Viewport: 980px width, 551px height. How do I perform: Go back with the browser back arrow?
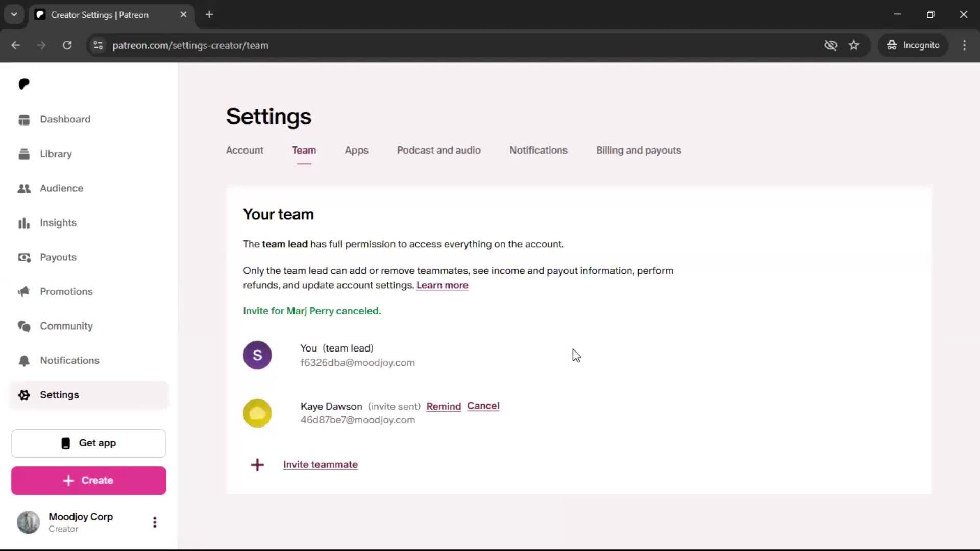point(16,45)
